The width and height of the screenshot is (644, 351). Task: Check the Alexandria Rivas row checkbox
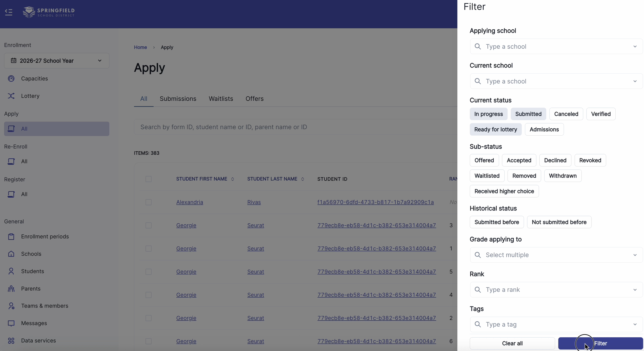(148, 202)
